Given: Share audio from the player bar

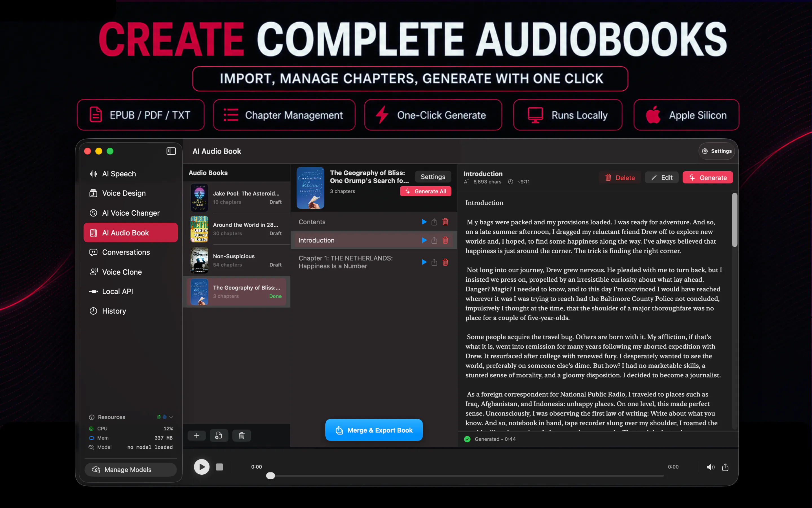Looking at the screenshot, I should [725, 467].
